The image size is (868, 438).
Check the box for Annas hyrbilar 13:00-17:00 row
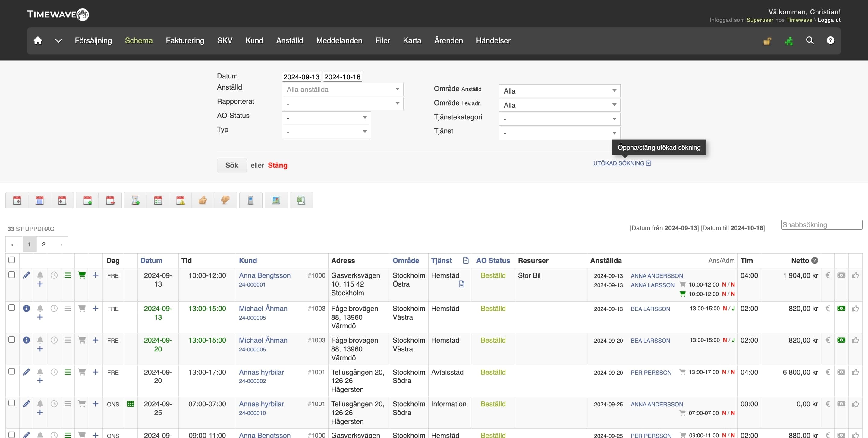point(12,371)
